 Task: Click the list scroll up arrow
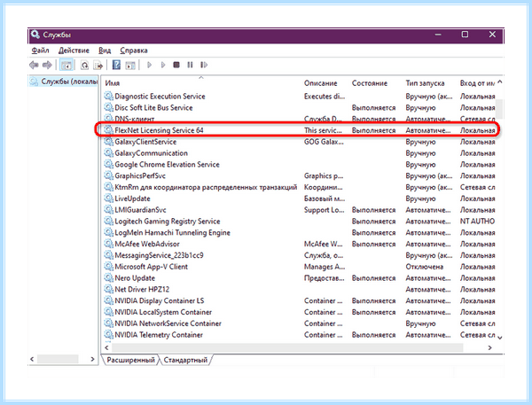(x=499, y=82)
